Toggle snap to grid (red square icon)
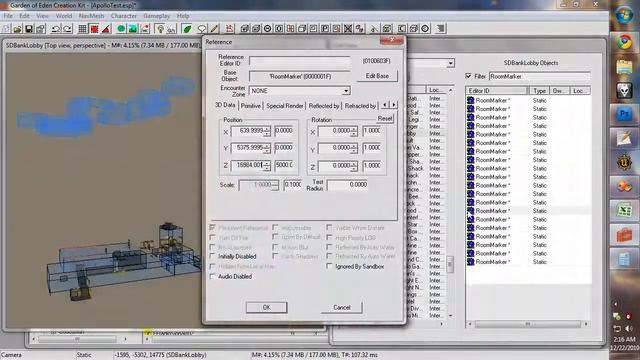This screenshot has width=640, height=360. tap(94, 29)
